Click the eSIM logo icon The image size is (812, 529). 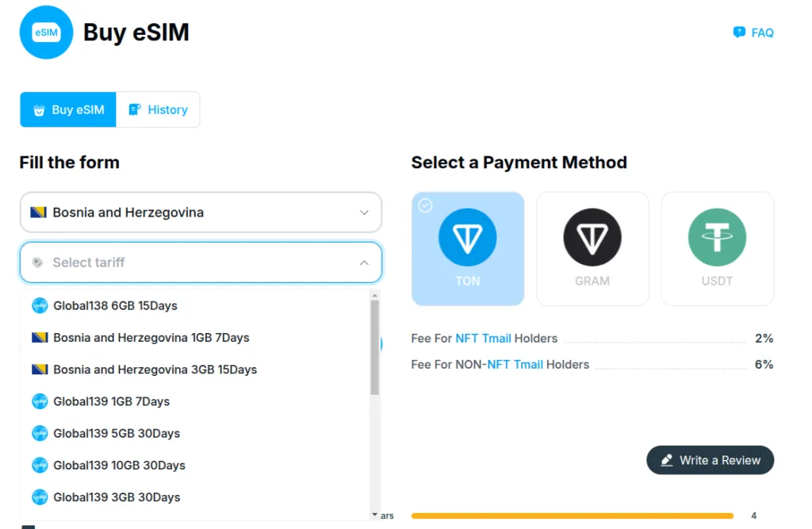tap(46, 33)
